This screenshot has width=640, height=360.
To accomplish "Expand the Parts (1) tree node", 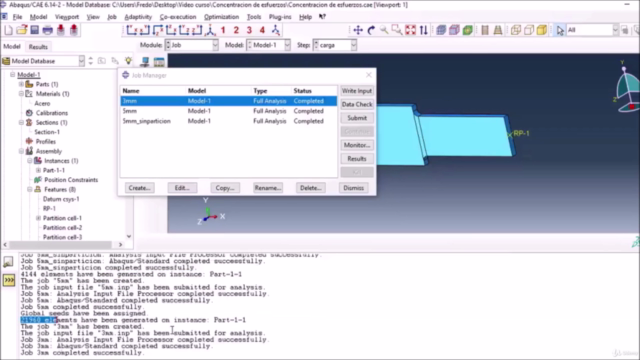I will click(x=21, y=84).
